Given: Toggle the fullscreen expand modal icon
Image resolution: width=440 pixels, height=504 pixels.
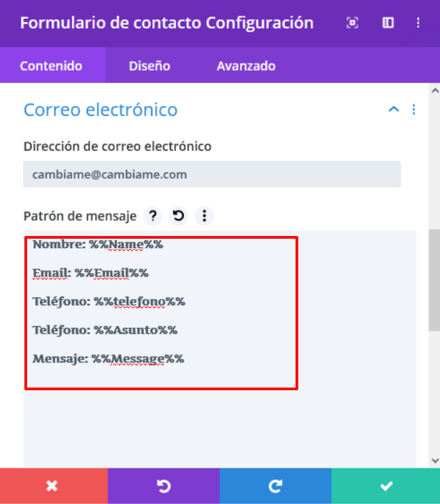Looking at the screenshot, I should click(x=352, y=23).
